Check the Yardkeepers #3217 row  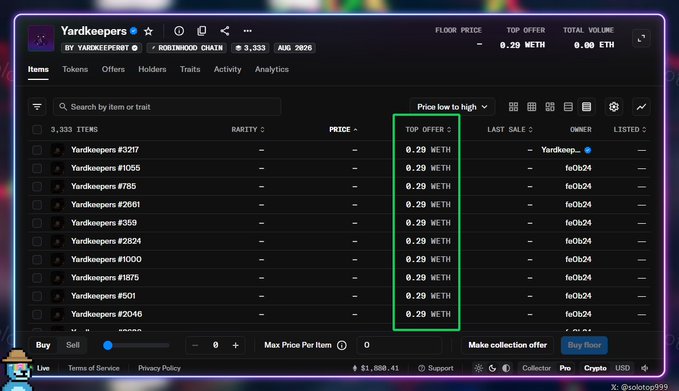[37, 150]
